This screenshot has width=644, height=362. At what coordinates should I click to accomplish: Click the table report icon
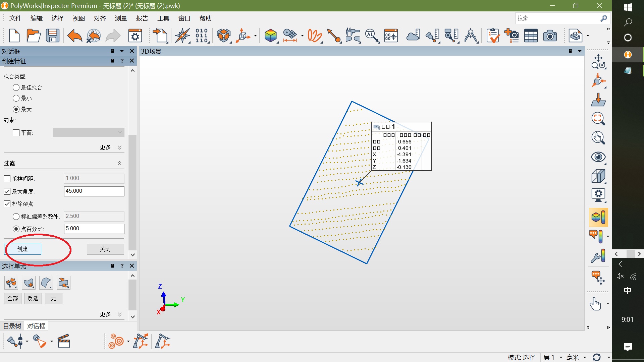pos(531,36)
